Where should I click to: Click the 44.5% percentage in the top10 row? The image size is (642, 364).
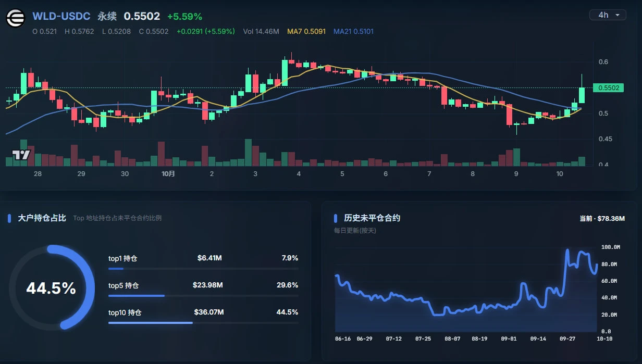pyautogui.click(x=287, y=312)
